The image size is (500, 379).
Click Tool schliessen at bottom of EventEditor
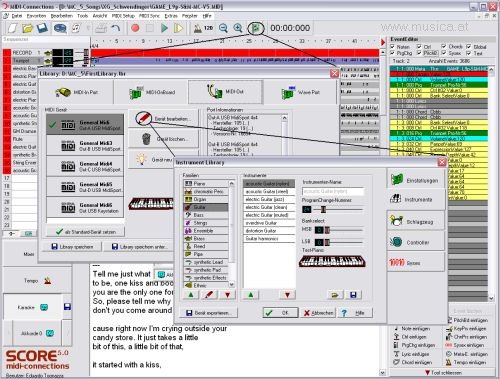[443, 373]
